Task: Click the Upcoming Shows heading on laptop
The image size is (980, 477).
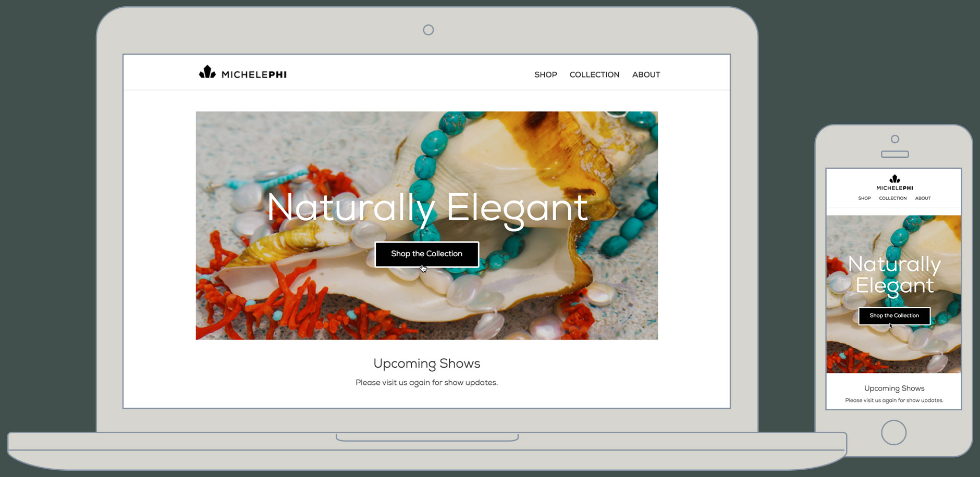Action: [x=426, y=363]
